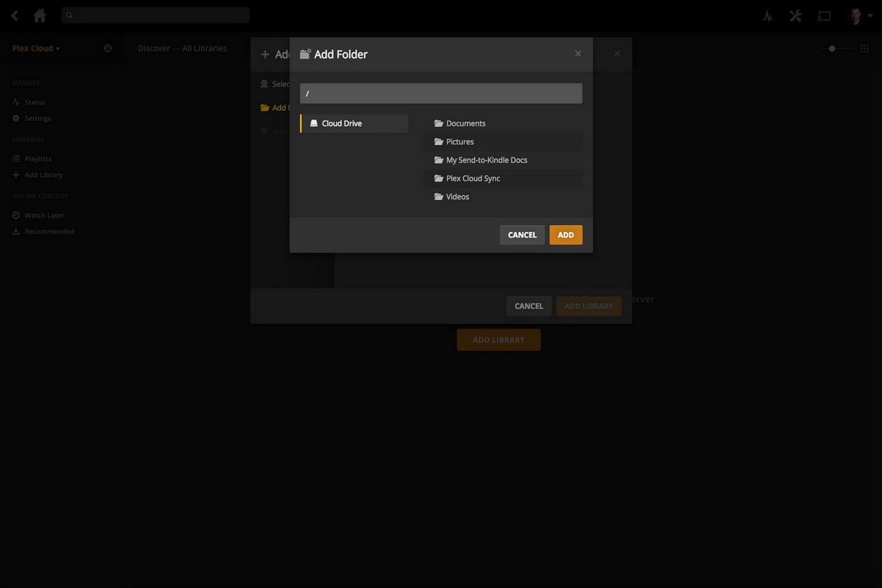Select Cloud Drive location
882x588 pixels.
click(x=355, y=123)
